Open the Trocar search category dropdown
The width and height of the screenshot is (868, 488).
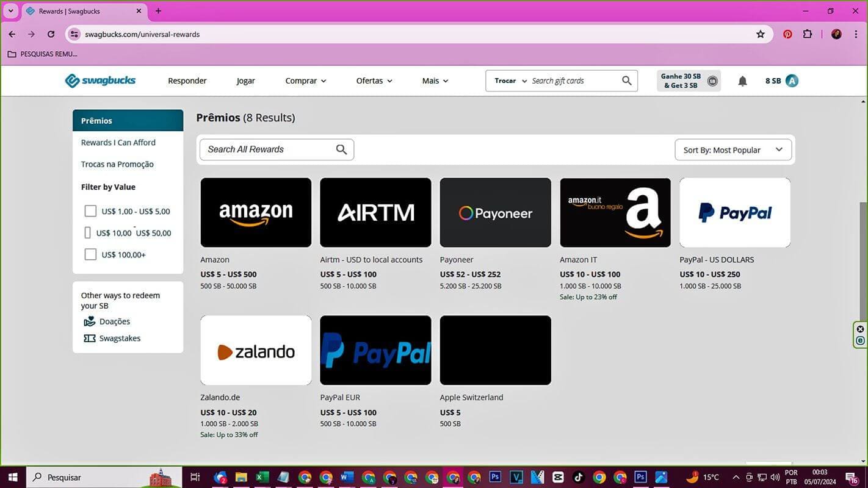coord(510,81)
